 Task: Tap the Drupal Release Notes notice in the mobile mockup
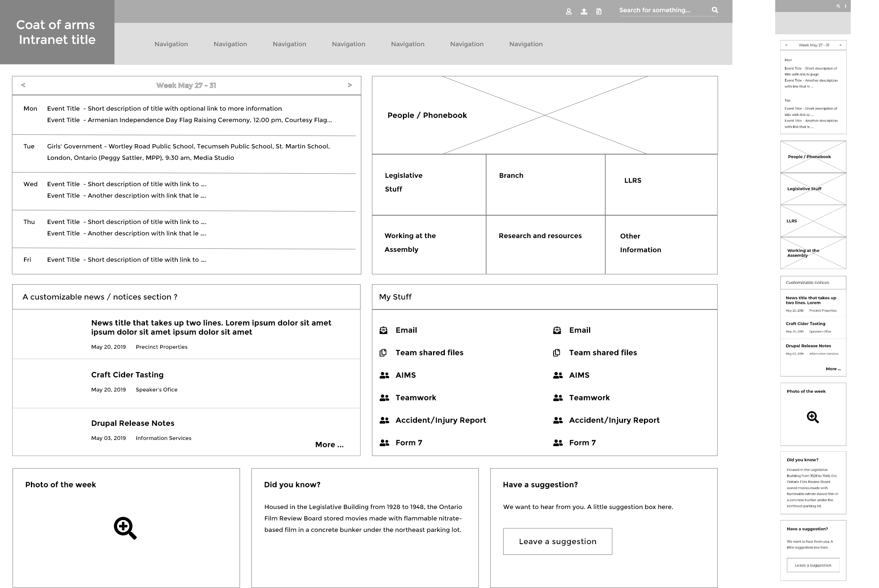(808, 346)
